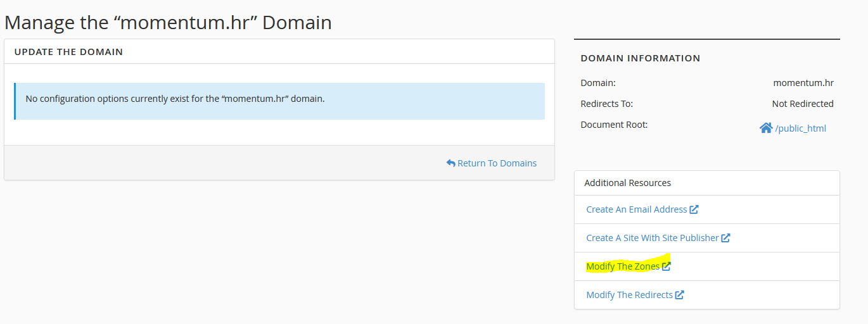Screen dimensions: 868x324
Task: Click the Document Root label
Action: click(x=613, y=125)
